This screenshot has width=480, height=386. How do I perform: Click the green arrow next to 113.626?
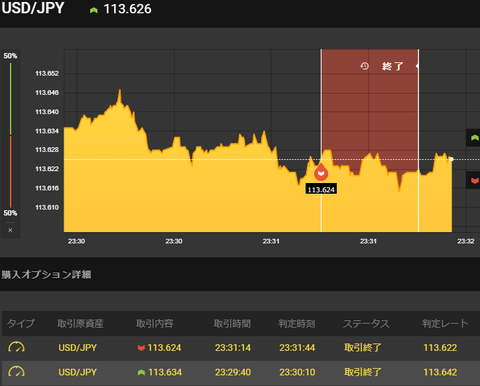(94, 10)
